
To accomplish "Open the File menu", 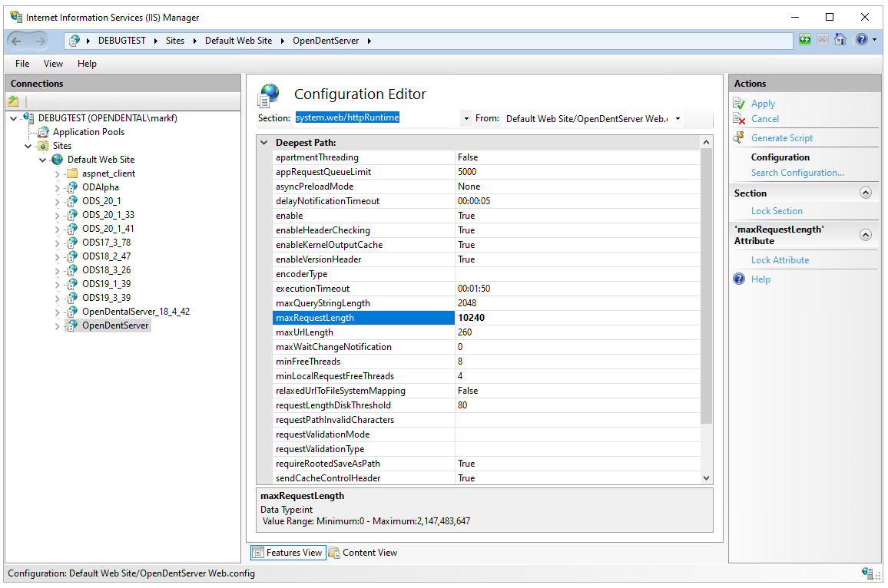I will click(22, 64).
